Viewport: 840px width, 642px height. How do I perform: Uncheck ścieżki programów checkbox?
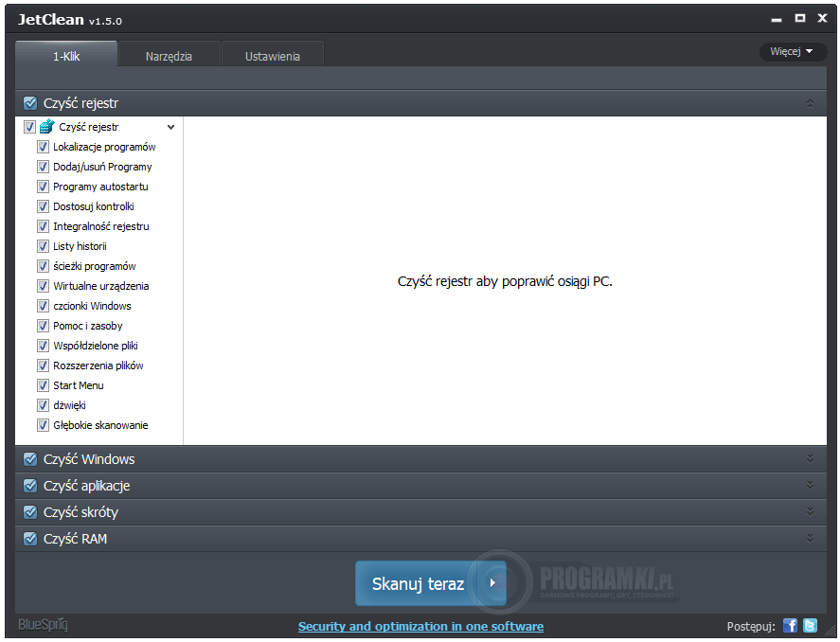point(43,266)
